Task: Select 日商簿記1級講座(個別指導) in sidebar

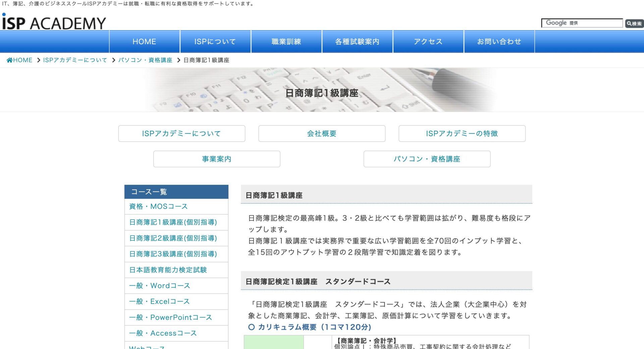Action: [x=176, y=222]
